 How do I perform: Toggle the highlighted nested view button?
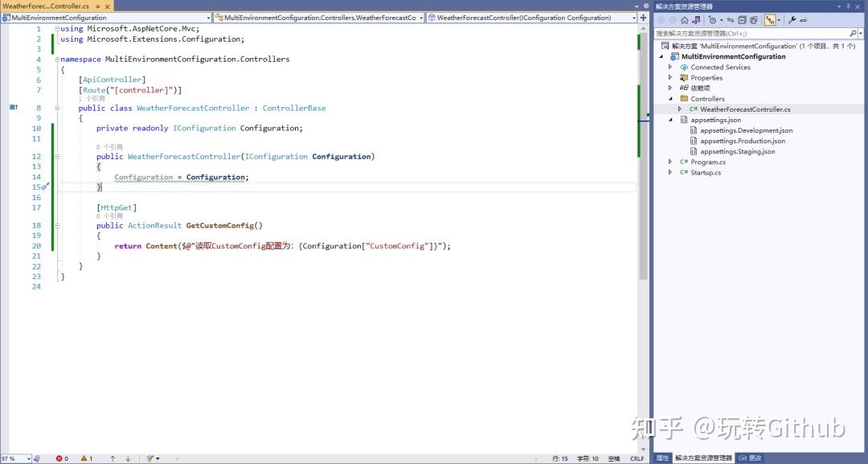click(x=770, y=20)
